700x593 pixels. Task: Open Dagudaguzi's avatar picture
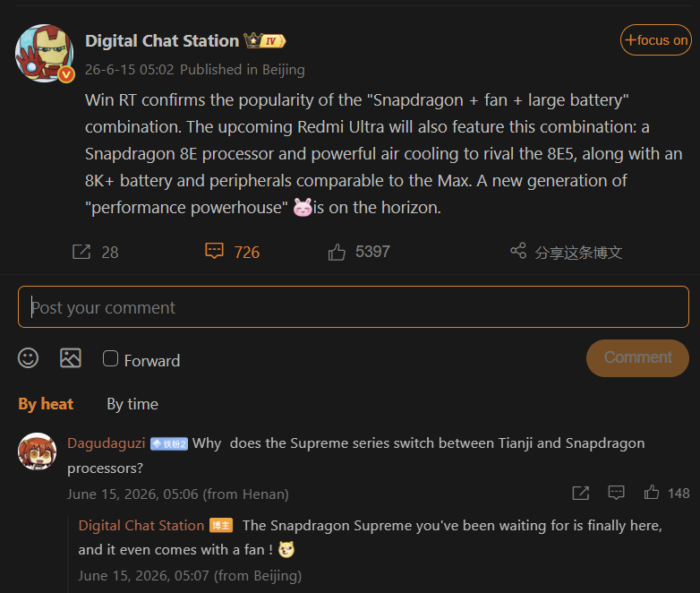[x=37, y=451]
